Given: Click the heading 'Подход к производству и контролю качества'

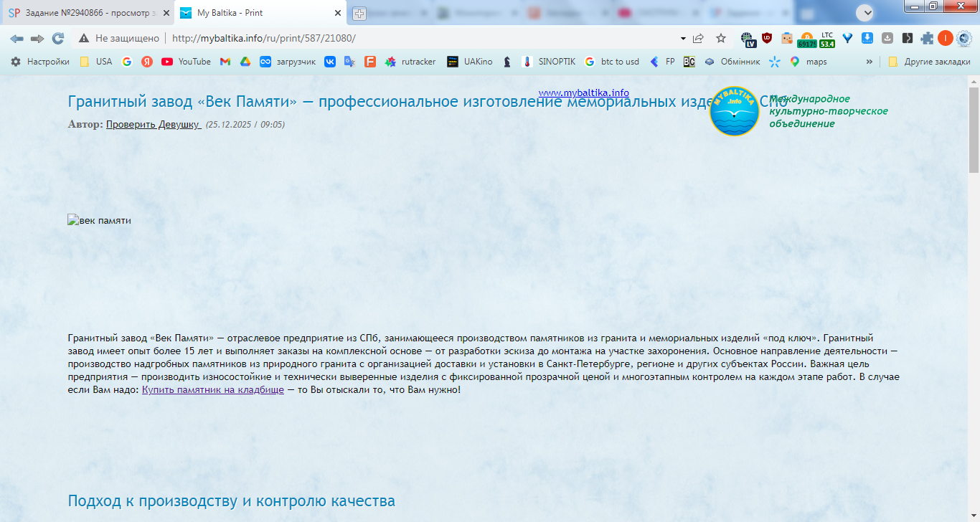Looking at the screenshot, I should 231,500.
